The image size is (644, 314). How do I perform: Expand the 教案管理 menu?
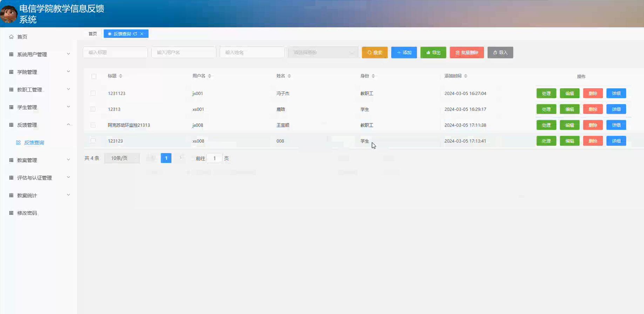tap(68, 159)
